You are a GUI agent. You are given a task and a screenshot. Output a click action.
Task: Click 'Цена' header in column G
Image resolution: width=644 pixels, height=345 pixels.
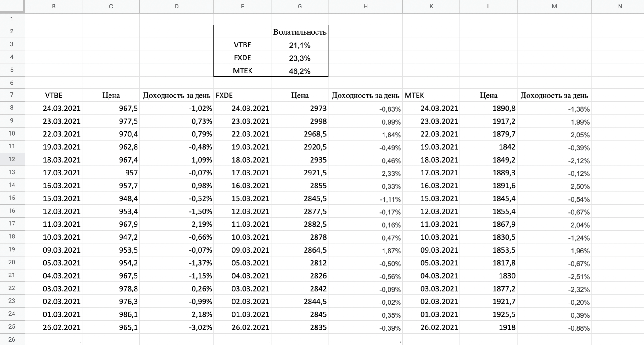[x=300, y=95]
